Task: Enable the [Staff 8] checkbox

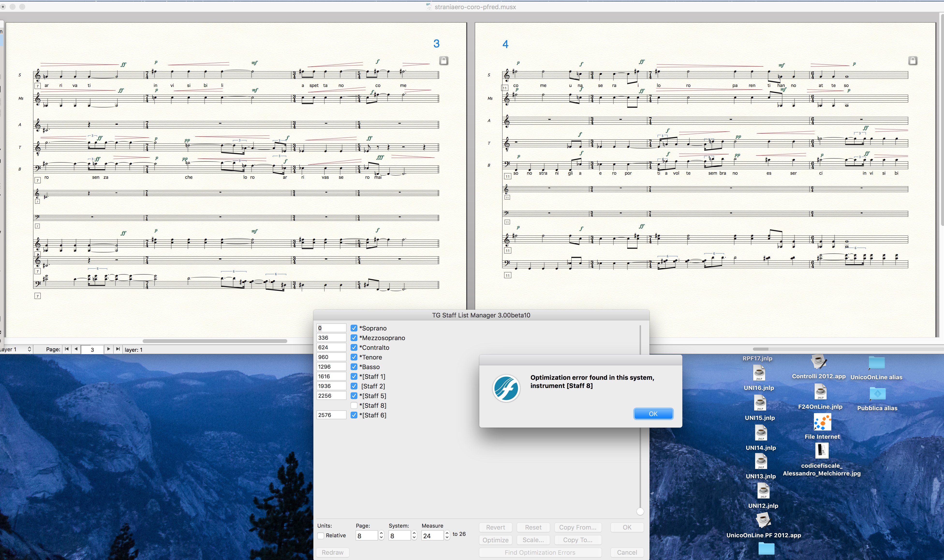Action: coord(354,406)
